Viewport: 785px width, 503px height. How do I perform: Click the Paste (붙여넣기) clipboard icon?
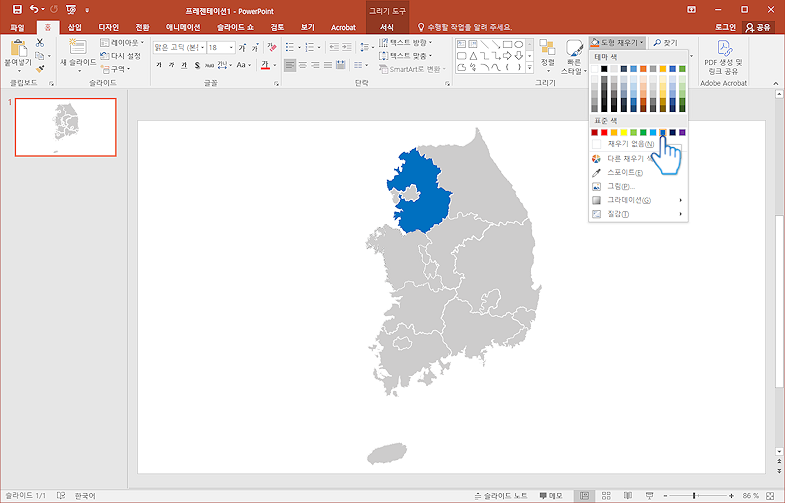point(18,48)
